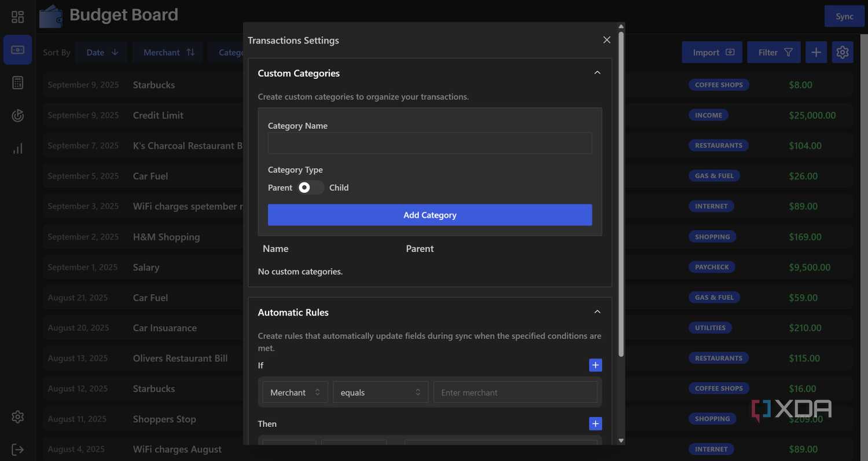868x461 pixels.
Task: Collapse the Custom Categories section
Action: click(597, 73)
